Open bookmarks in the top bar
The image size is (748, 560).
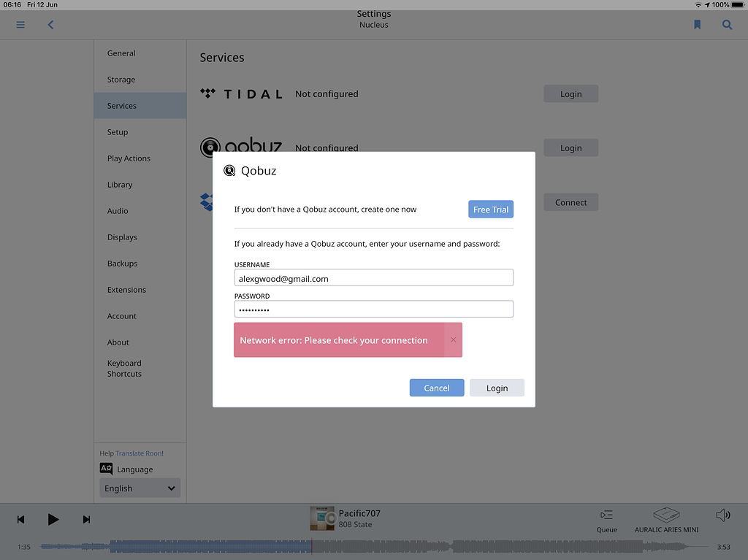(x=696, y=24)
